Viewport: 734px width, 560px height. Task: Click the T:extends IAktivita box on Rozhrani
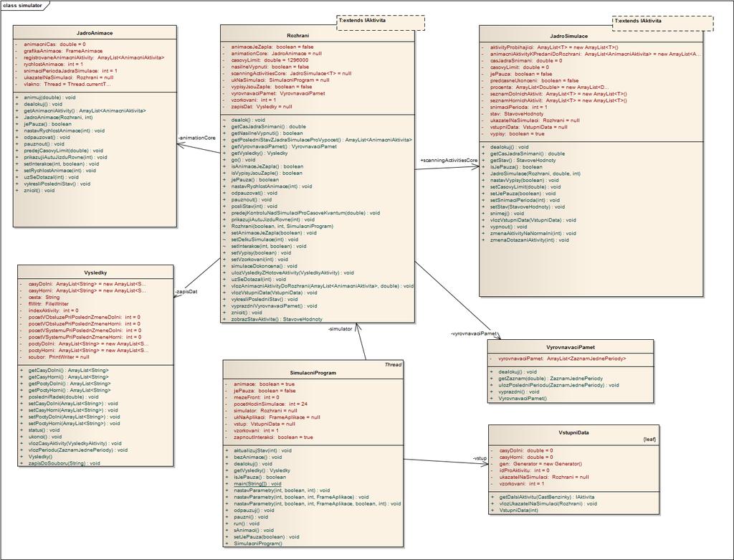(381, 23)
